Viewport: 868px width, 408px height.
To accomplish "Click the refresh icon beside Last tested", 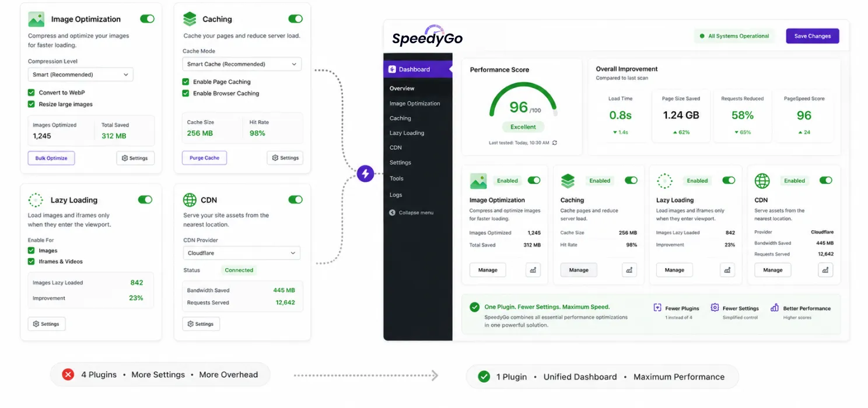I will [x=555, y=143].
